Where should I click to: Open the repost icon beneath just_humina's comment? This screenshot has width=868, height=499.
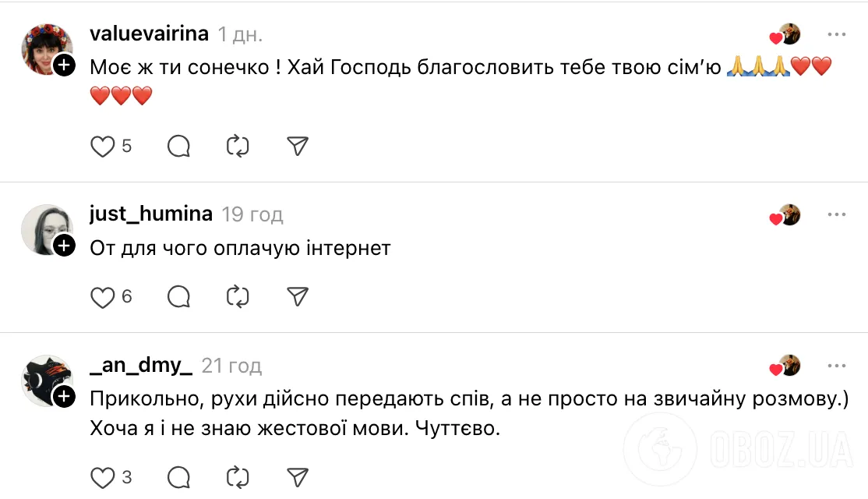pyautogui.click(x=238, y=296)
